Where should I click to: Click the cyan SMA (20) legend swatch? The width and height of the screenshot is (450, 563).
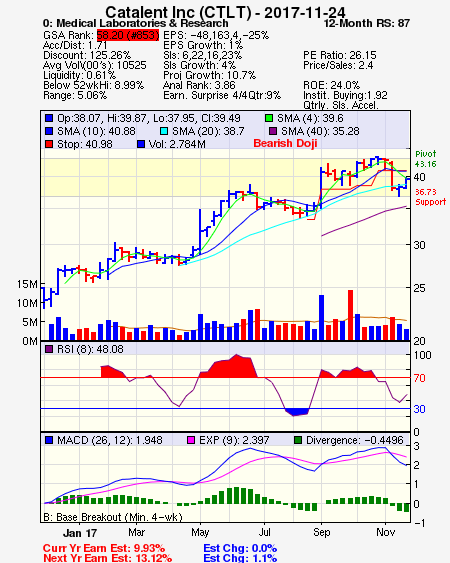pos(164,131)
